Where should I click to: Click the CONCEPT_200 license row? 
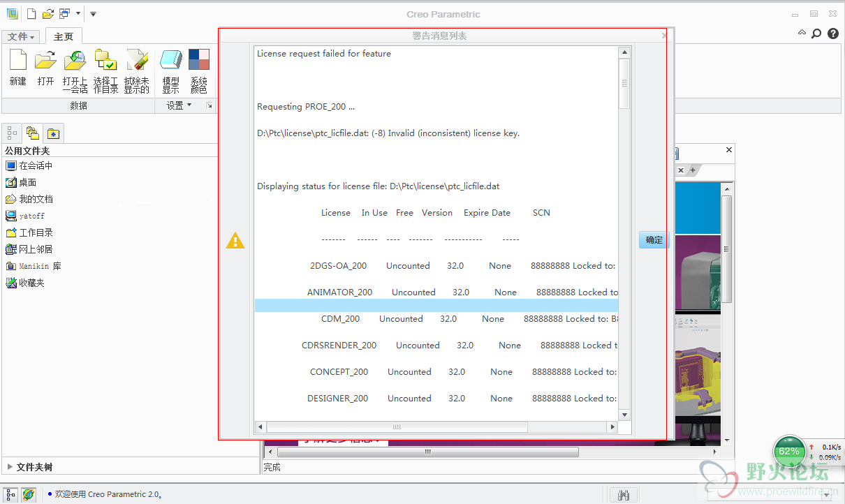(436, 371)
